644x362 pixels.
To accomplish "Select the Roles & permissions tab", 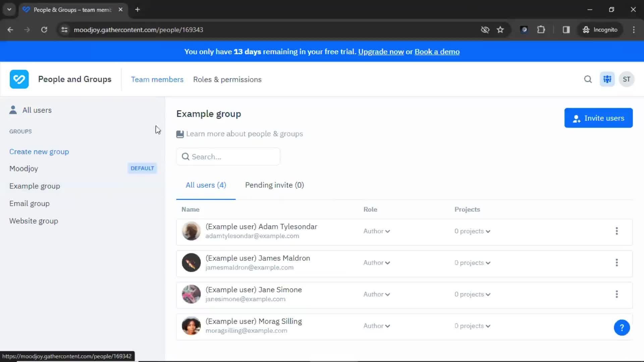I will tap(227, 79).
